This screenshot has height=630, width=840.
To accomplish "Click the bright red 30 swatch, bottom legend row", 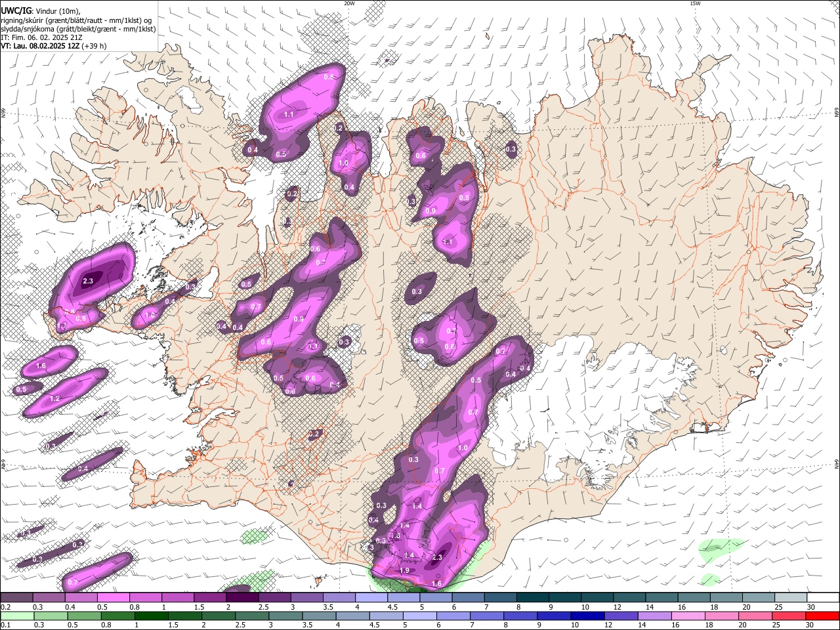I will point(824,616).
